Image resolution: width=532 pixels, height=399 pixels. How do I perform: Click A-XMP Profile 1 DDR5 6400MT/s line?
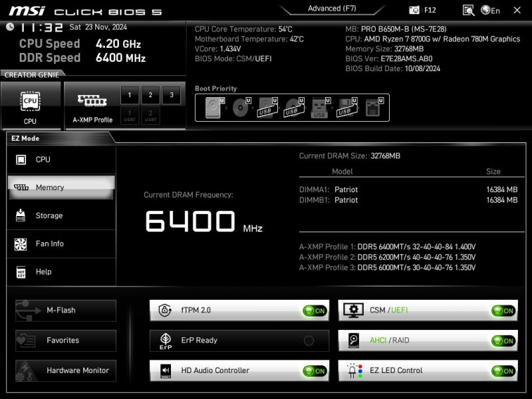[x=387, y=247]
